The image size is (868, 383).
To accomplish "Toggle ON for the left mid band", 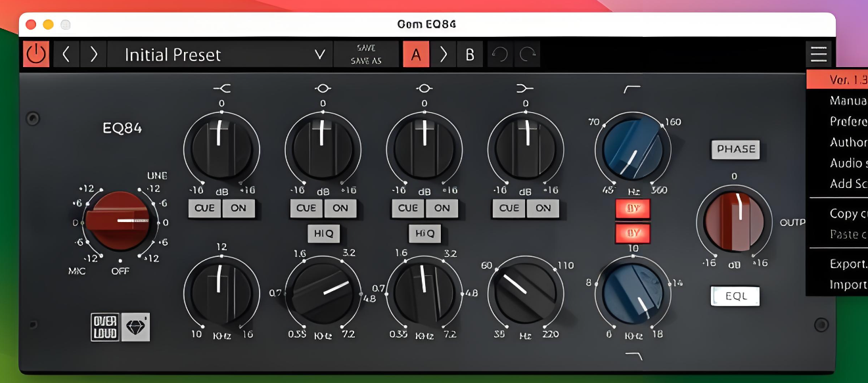I will [340, 208].
